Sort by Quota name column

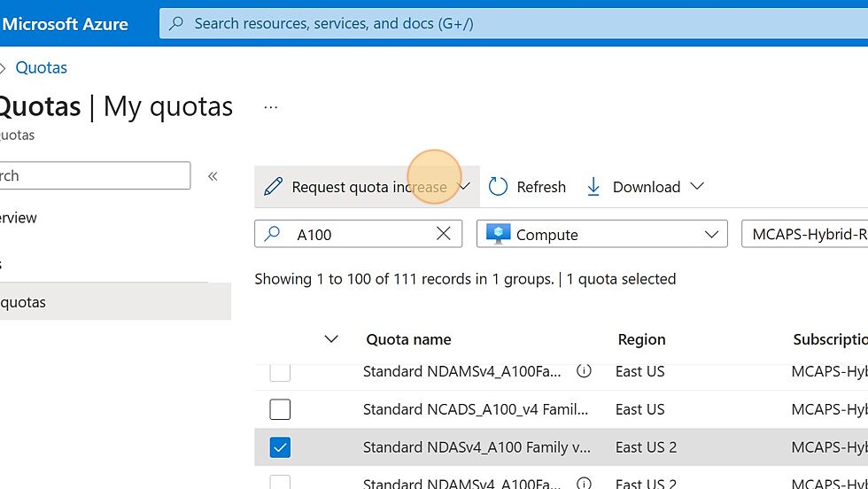coord(408,339)
